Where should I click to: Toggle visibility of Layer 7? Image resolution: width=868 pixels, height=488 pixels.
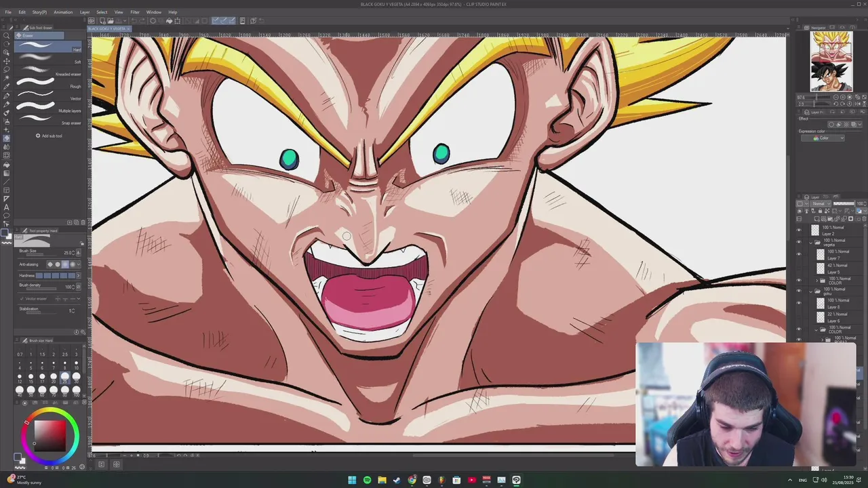[799, 254]
